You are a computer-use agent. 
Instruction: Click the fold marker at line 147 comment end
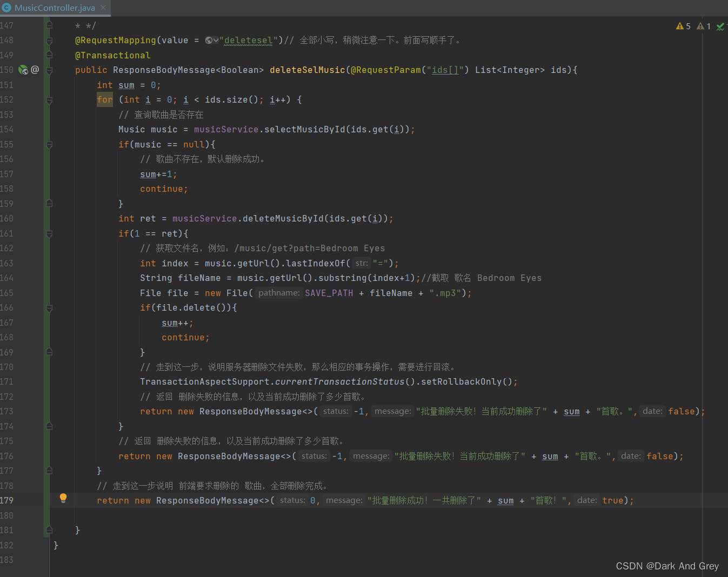coord(49,25)
